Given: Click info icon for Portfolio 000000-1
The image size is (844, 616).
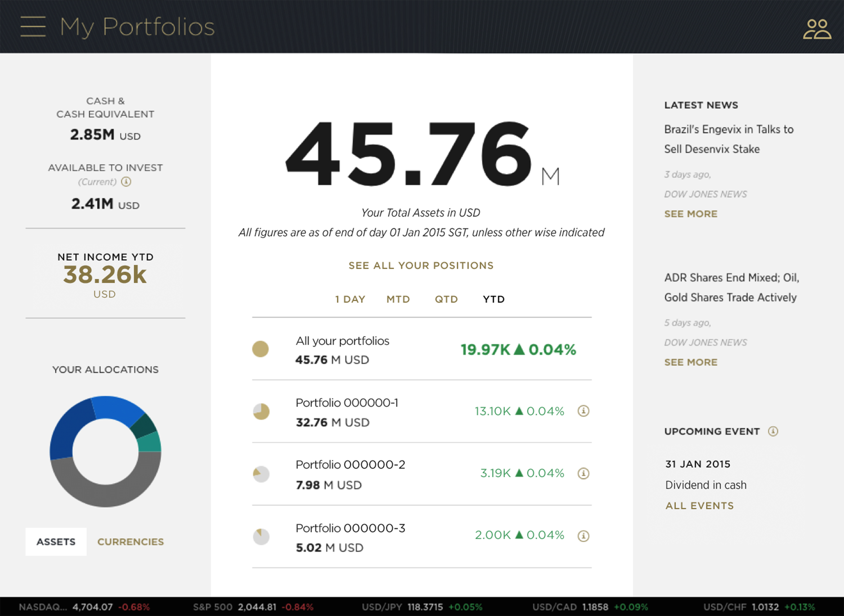Looking at the screenshot, I should tap(583, 411).
